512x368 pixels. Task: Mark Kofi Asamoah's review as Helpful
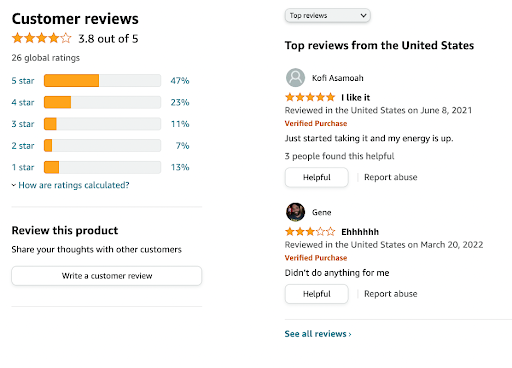317,177
